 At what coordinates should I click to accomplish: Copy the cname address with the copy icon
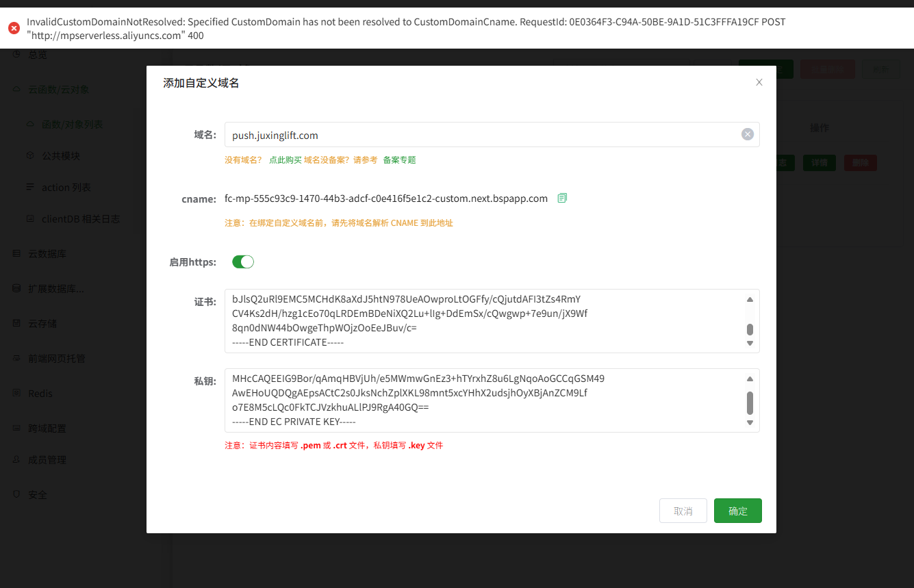pyautogui.click(x=562, y=198)
